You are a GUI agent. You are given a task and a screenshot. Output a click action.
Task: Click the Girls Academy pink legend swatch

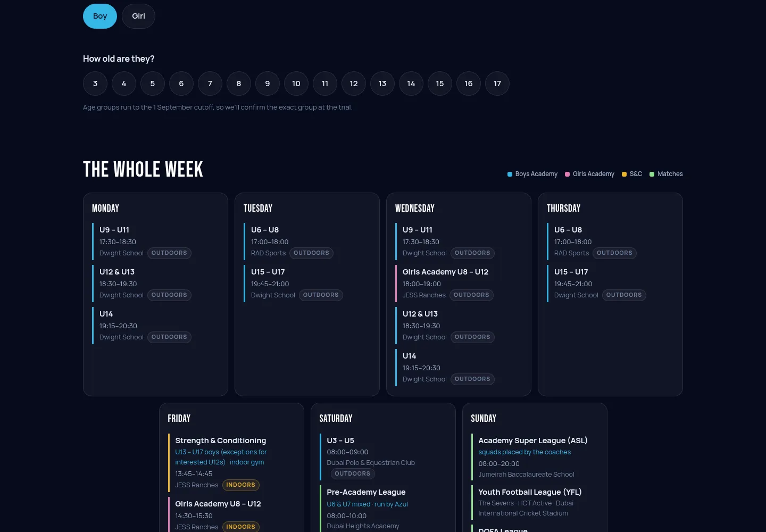point(567,174)
